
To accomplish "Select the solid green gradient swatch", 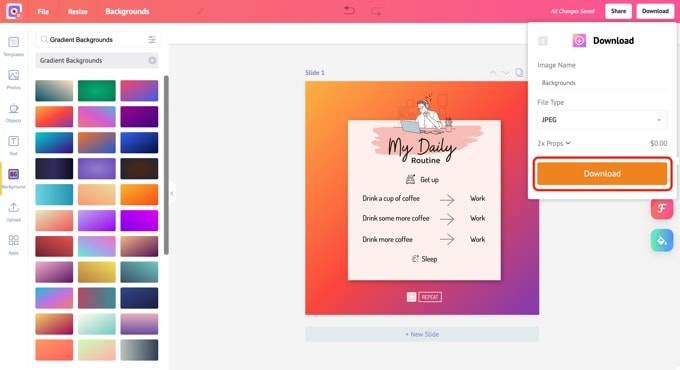I will (97, 90).
